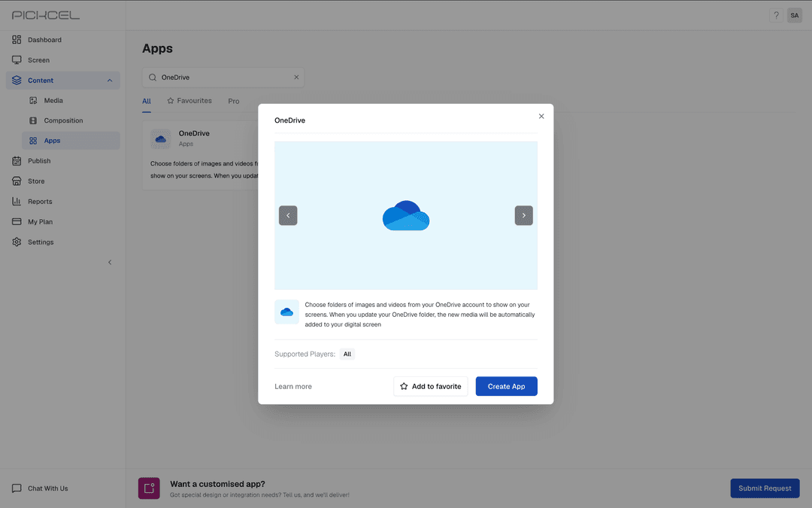
Task: Click the small OneDrive icon beside description
Action: (x=286, y=312)
